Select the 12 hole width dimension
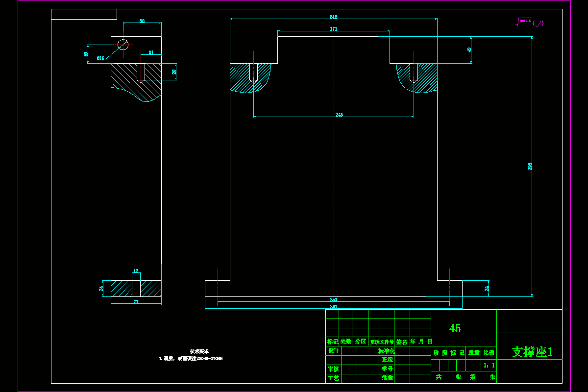 click(136, 271)
